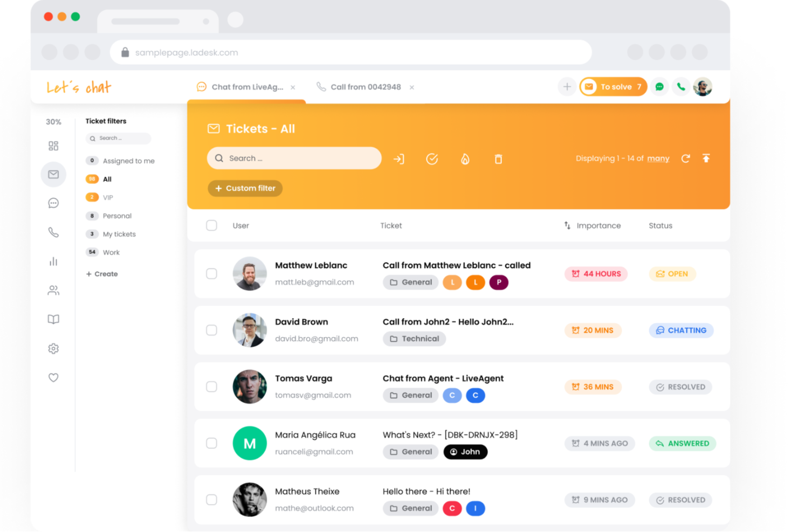
Task: Mark selected tickets resolved with checkmark icon
Action: pyautogui.click(x=432, y=158)
